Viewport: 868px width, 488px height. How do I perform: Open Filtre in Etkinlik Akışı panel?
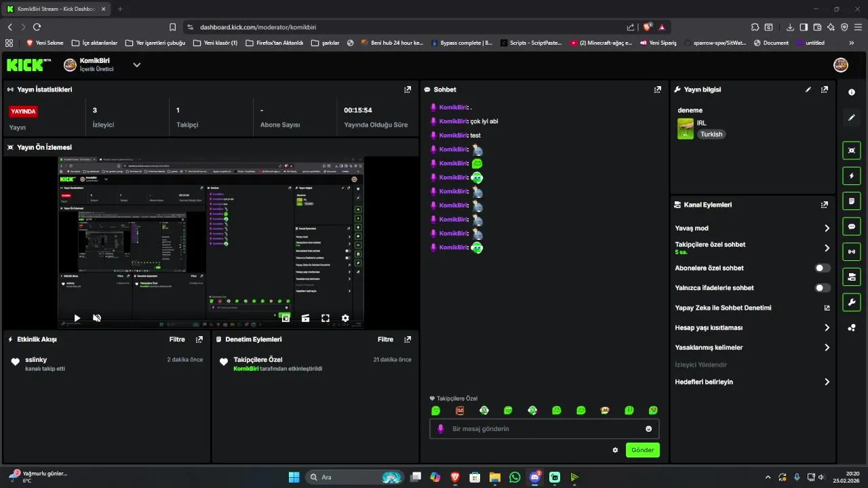pos(177,340)
